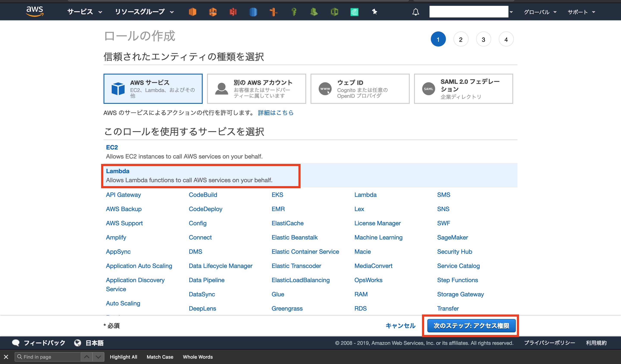Open the グローバル region dropdown

click(540, 12)
